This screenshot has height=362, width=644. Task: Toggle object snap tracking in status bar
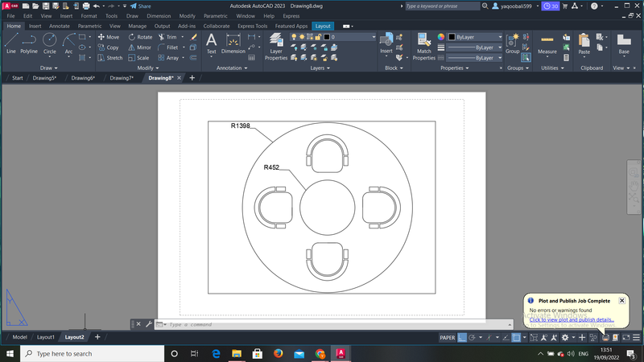tap(506, 337)
